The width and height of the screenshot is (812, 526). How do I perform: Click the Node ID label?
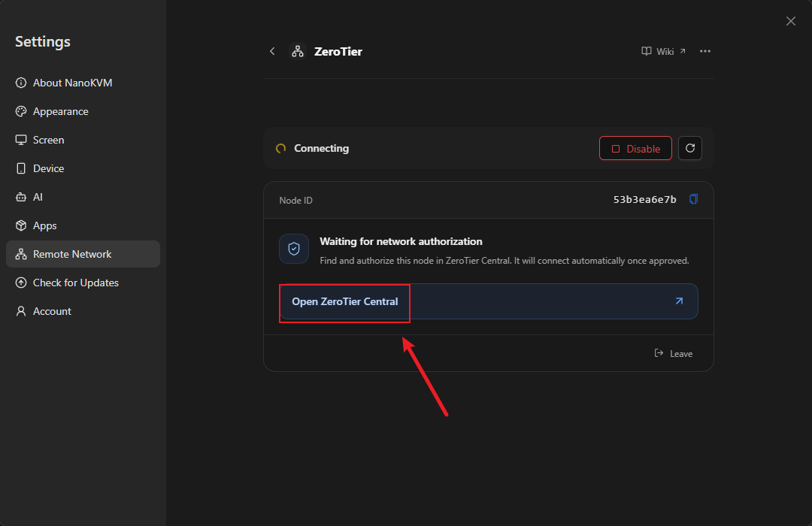tap(295, 201)
